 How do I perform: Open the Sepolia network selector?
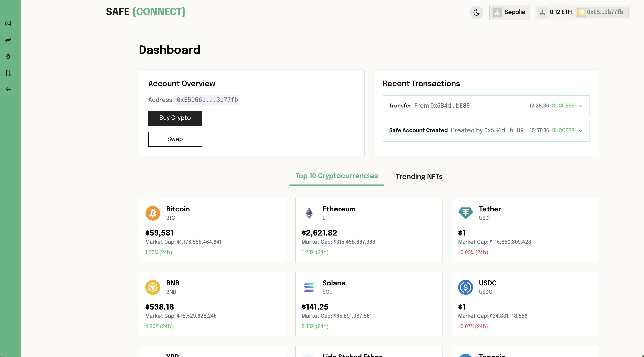pyautogui.click(x=510, y=12)
